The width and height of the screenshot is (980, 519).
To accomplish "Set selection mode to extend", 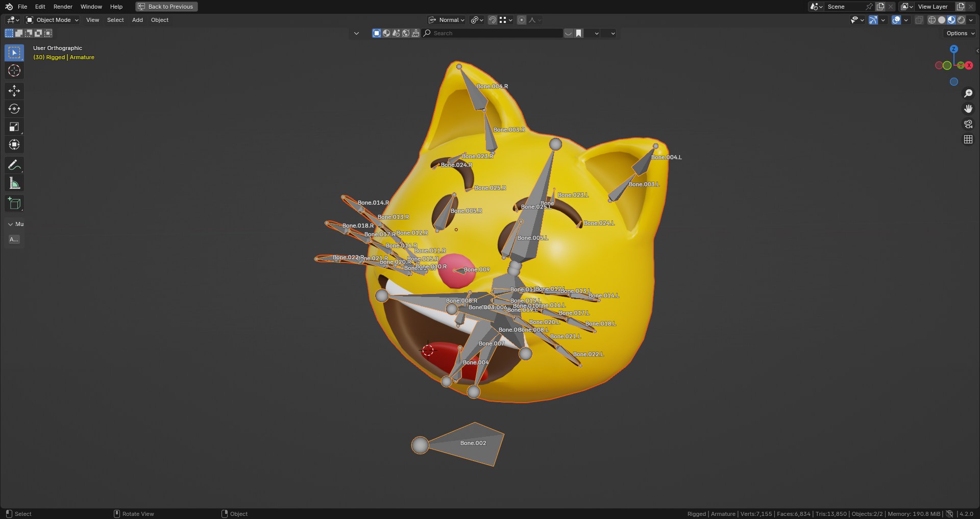I will 19,33.
